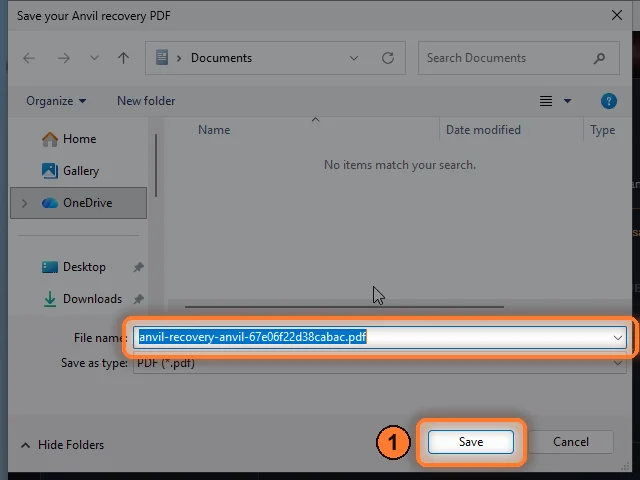Go back to the previous folder

tap(29, 58)
